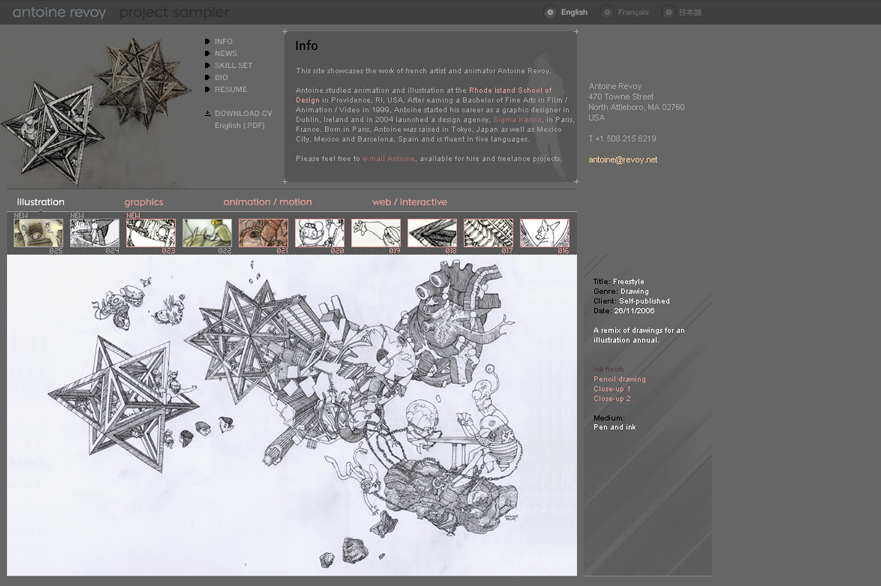View the Pencil drawing version
The width and height of the screenshot is (881, 586).
(x=619, y=379)
